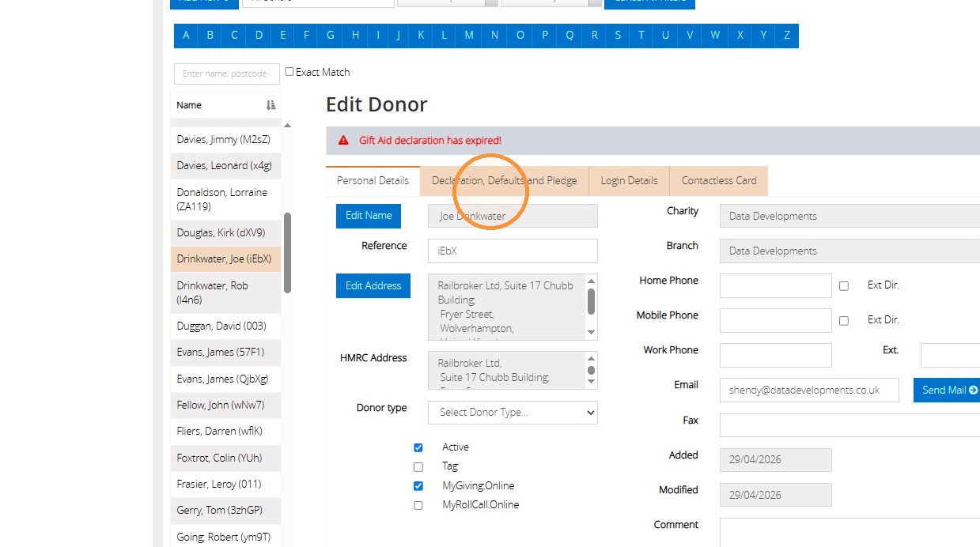
Task: Click the Work Phone input field
Action: pos(776,355)
